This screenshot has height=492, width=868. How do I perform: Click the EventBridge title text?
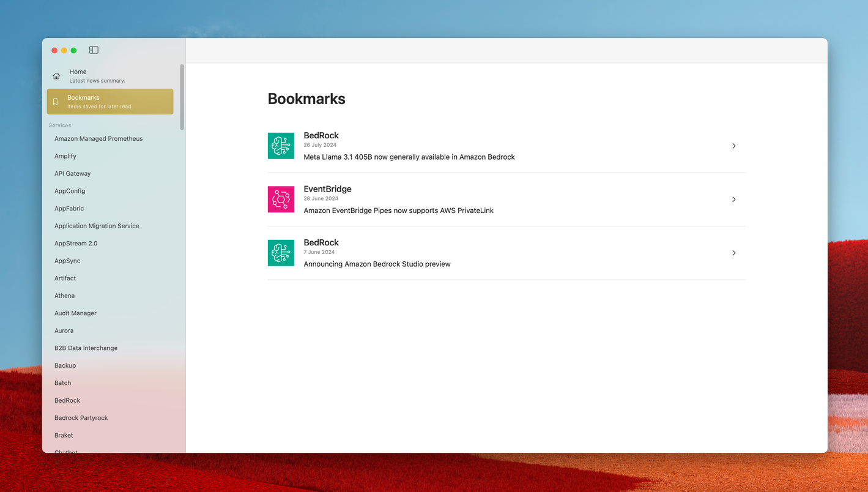[x=328, y=189]
